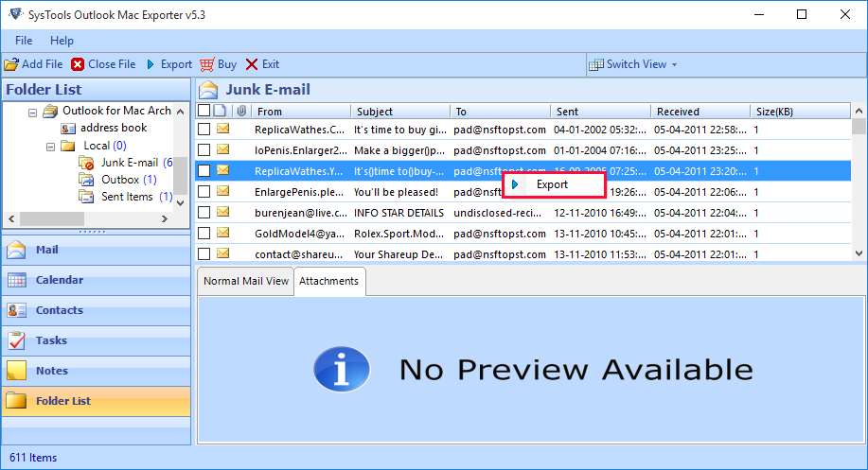Collapse the Local folder node
This screenshot has width=868, height=470.
click(50, 148)
